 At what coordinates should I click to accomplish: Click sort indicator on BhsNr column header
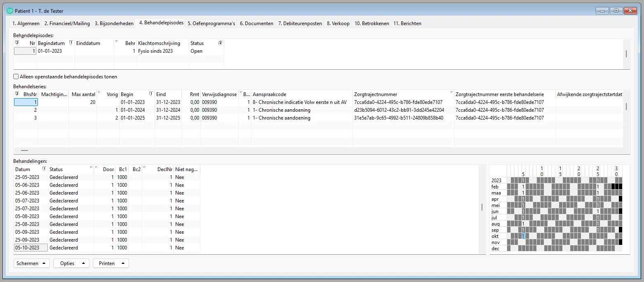point(17,94)
